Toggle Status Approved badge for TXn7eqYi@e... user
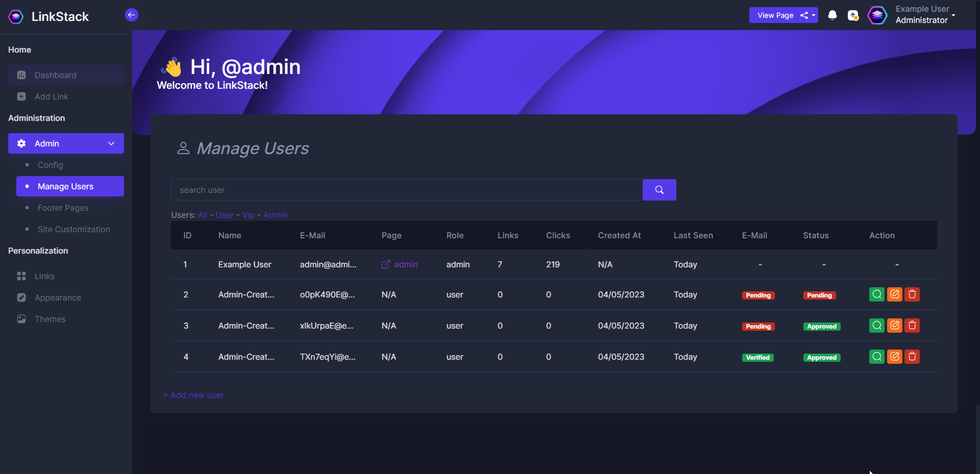This screenshot has width=980, height=474. (822, 358)
